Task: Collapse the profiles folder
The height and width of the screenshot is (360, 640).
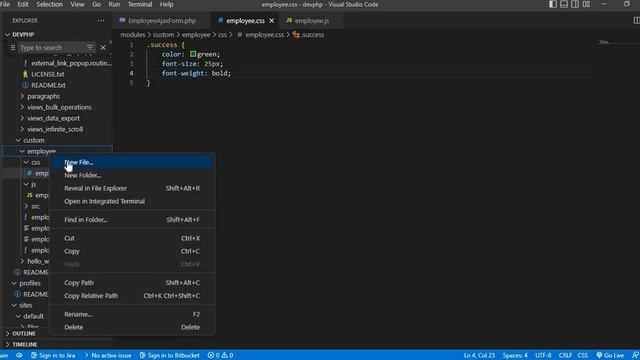Action: tap(30, 283)
